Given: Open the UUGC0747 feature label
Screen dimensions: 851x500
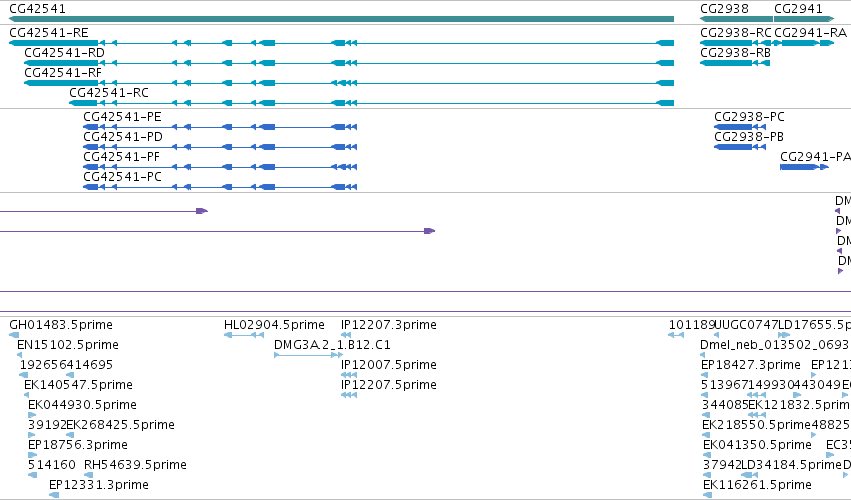Looking at the screenshot, I should click(747, 325).
